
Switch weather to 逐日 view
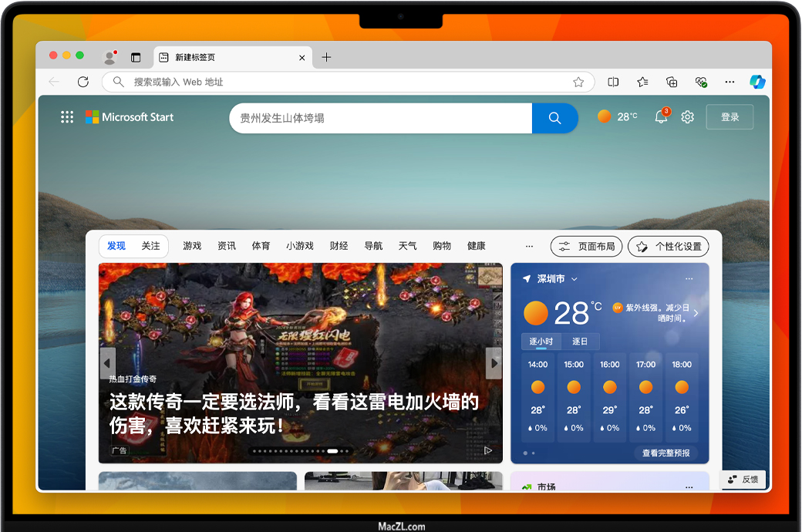tap(579, 342)
